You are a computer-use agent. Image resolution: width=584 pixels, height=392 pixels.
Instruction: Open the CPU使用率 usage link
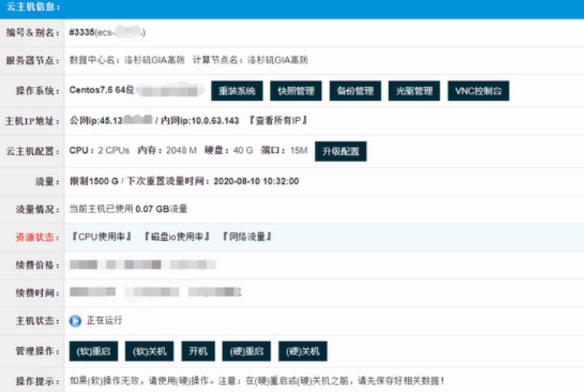point(101,237)
